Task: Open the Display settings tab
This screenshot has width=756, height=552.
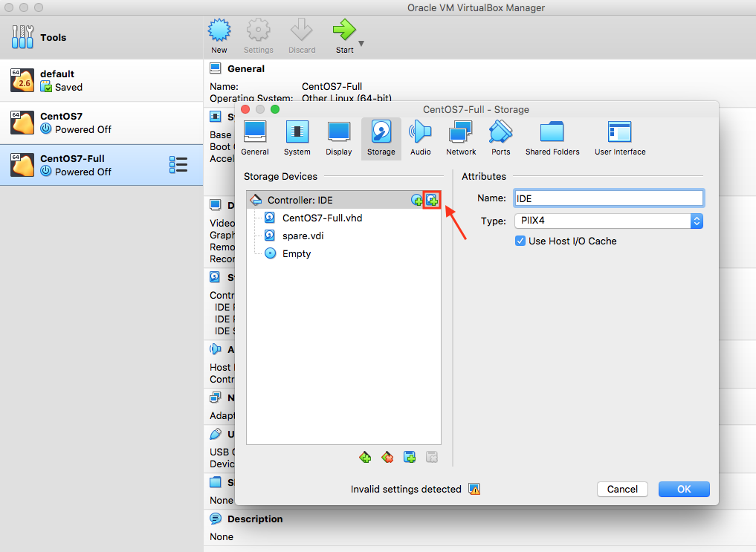Action: coord(338,138)
